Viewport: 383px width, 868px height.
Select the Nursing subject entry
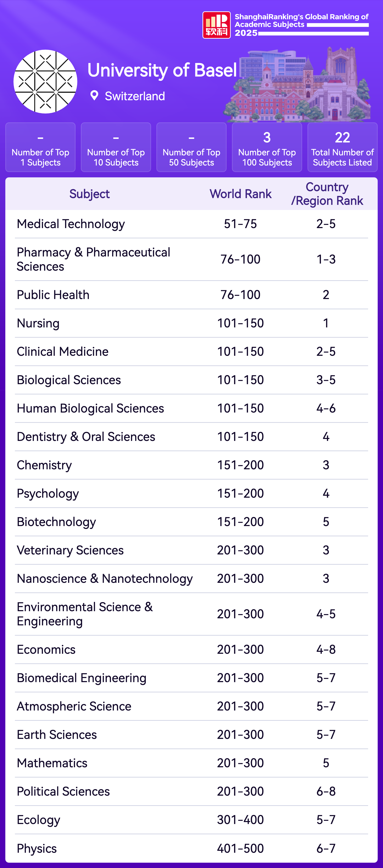click(x=38, y=324)
